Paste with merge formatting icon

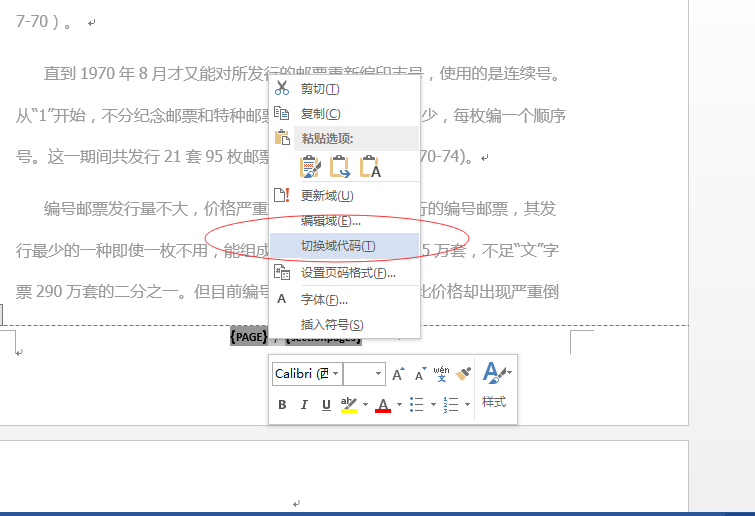click(x=340, y=167)
